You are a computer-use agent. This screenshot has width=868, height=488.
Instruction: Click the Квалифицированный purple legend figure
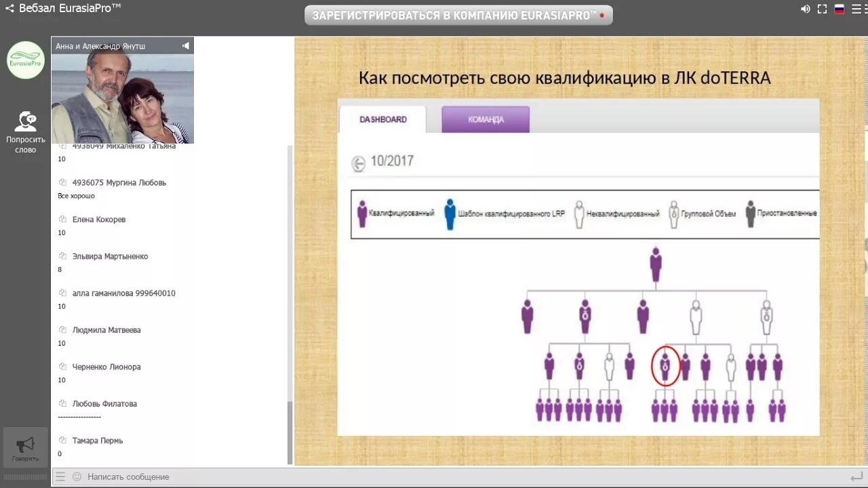click(362, 213)
